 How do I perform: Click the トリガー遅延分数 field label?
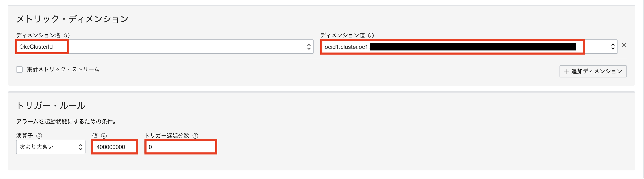pyautogui.click(x=167, y=136)
